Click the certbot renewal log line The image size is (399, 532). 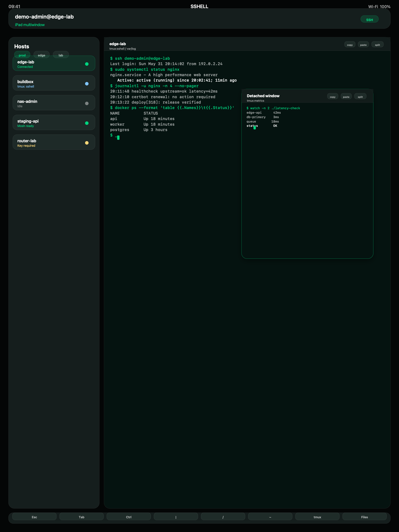pyautogui.click(x=163, y=97)
